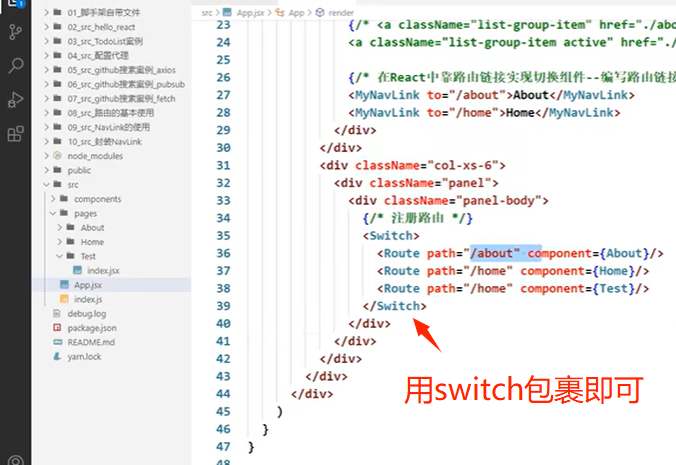Expand the Home folder under pages
Screen dimensions: 676x465
point(59,242)
